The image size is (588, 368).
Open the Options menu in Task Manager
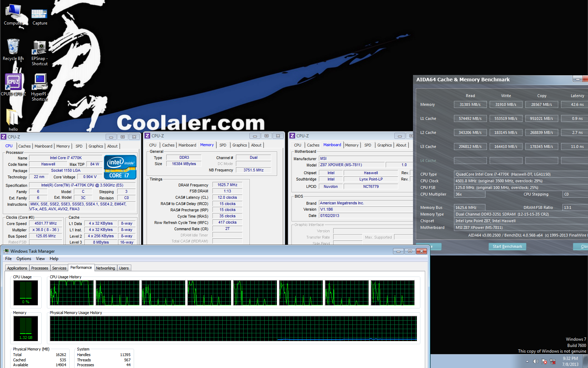tap(24, 259)
